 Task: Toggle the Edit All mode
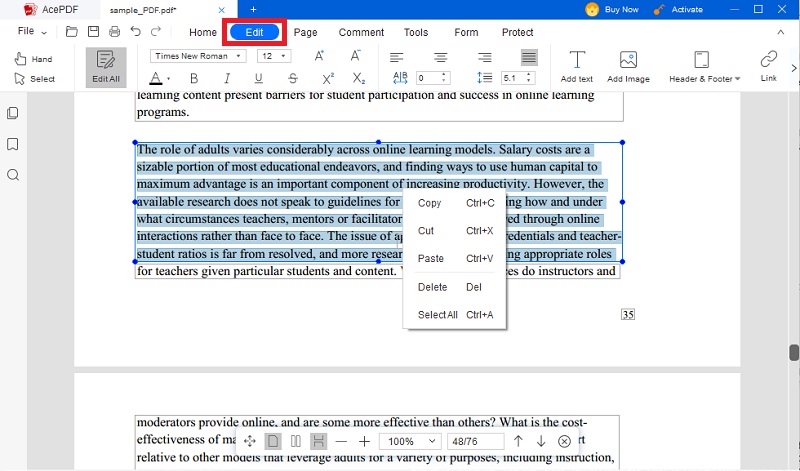pos(106,67)
